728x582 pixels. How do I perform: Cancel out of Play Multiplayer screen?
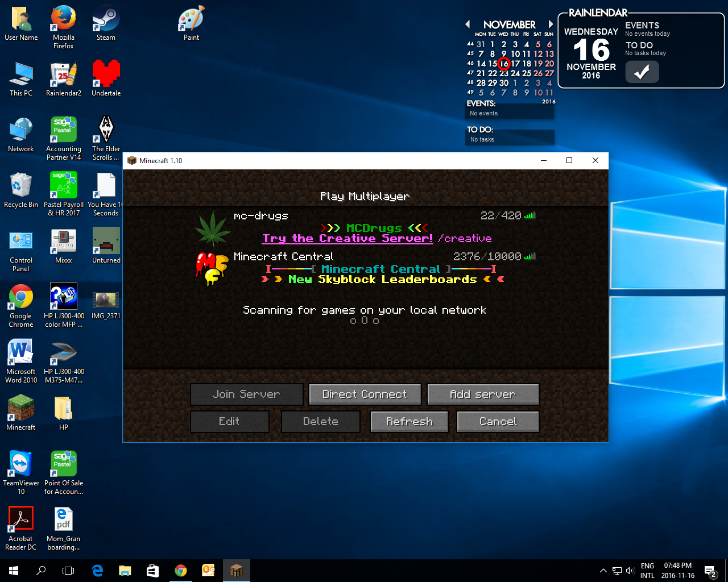coord(498,422)
